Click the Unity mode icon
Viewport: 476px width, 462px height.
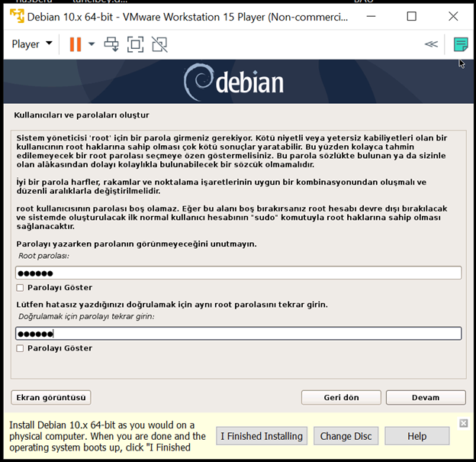[x=159, y=44]
